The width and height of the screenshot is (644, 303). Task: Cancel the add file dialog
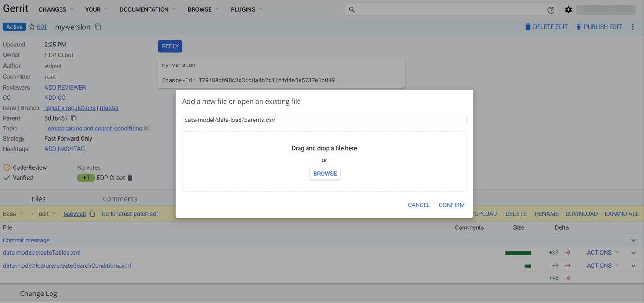pos(419,205)
